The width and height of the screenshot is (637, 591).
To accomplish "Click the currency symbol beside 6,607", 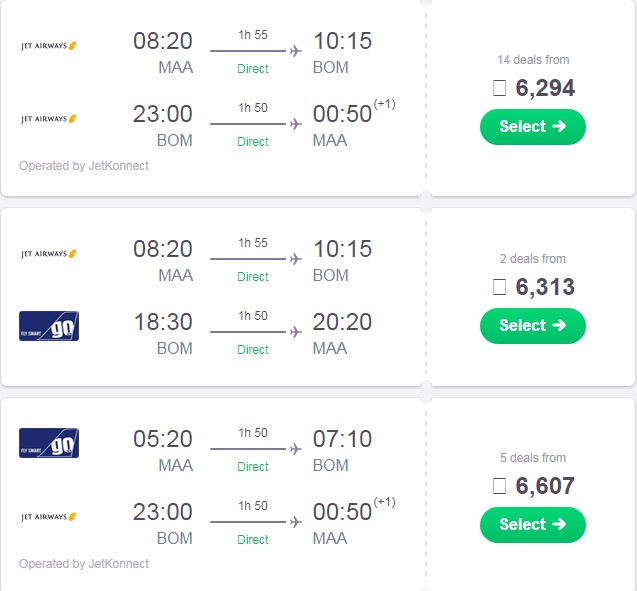I will 499,486.
